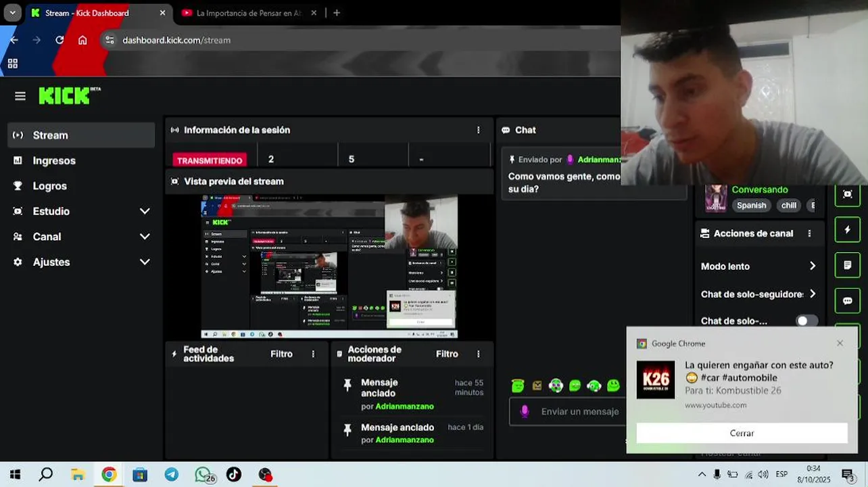Click the stream preview thumbnail

pos(329,266)
